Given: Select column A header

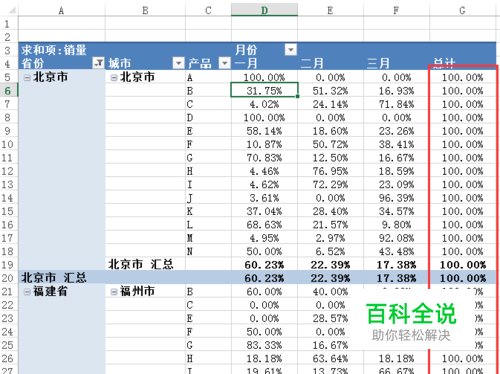Looking at the screenshot, I should [62, 10].
